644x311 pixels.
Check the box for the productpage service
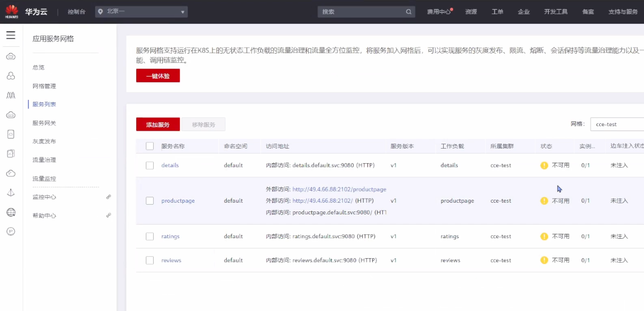pos(150,201)
